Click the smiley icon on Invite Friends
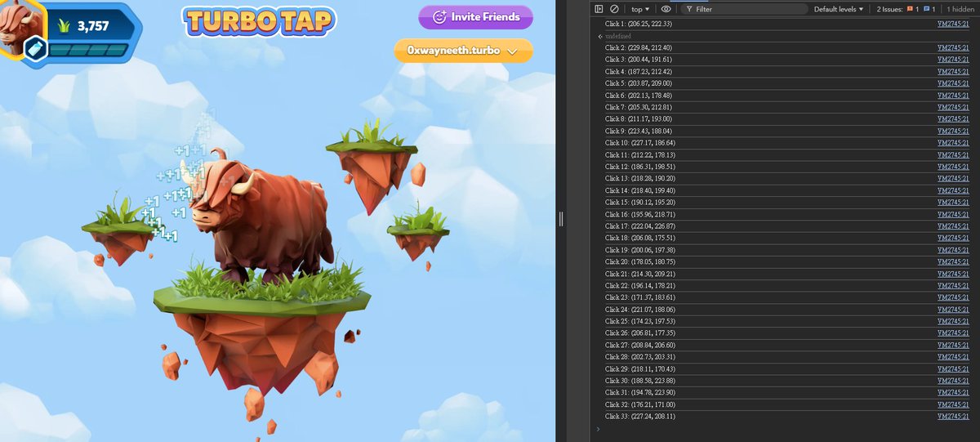The height and width of the screenshot is (442, 980). [439, 16]
